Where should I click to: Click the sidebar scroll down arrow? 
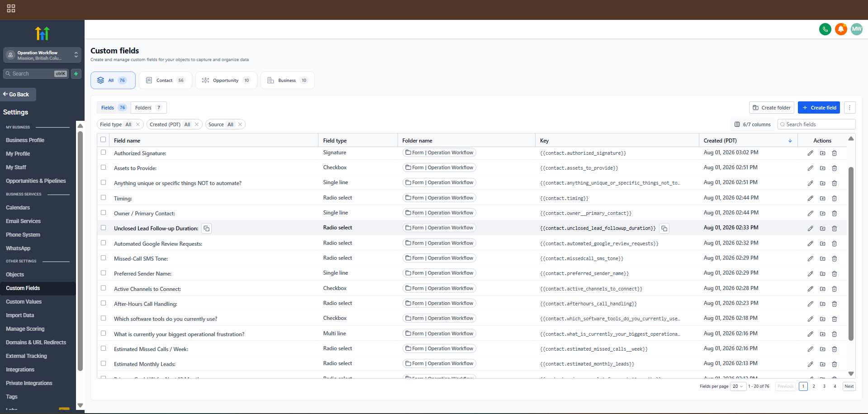click(80, 405)
